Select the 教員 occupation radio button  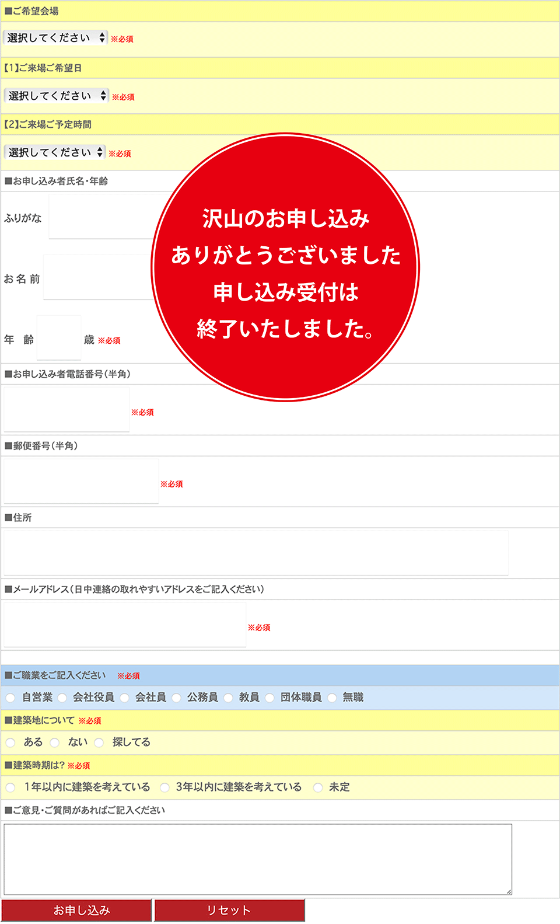228,698
